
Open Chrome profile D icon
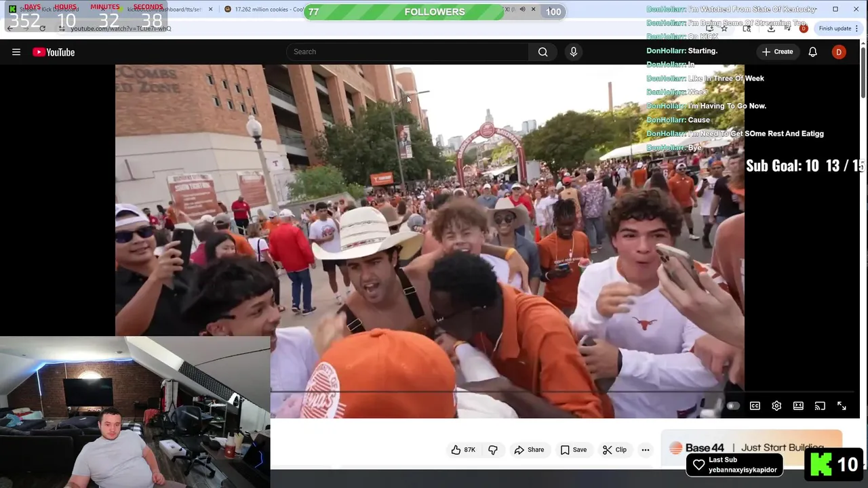click(x=804, y=28)
